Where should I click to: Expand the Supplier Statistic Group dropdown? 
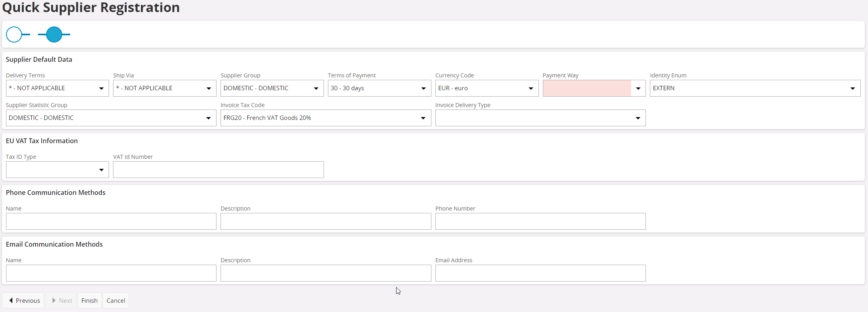[x=111, y=118]
